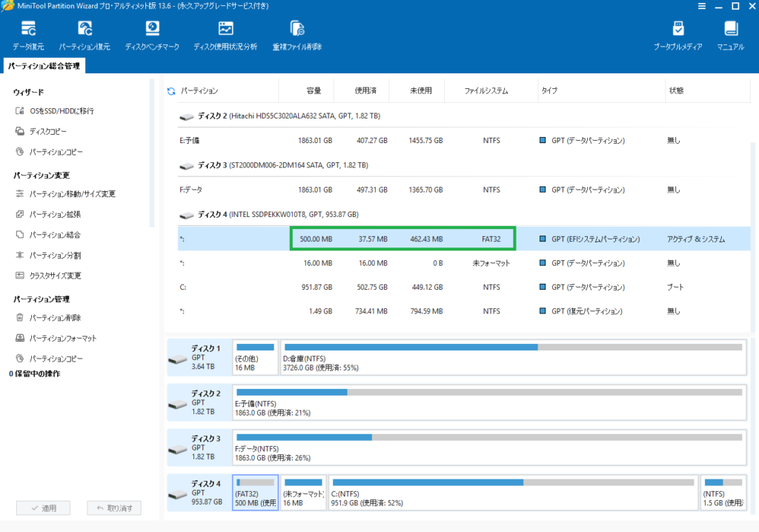
Task: Choose パーティションコピー under パーティション管理
Action: (x=49, y=359)
